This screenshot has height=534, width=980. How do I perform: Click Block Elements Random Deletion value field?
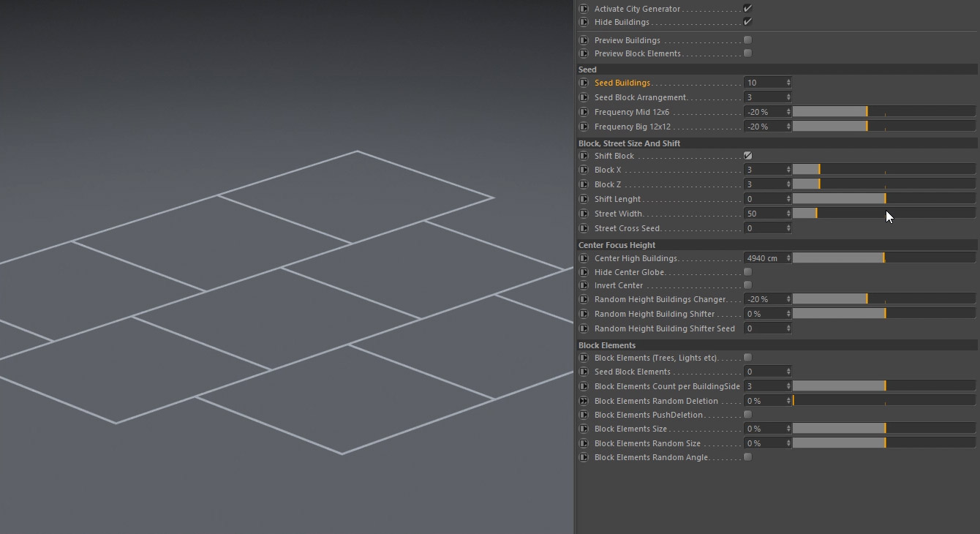(x=764, y=401)
